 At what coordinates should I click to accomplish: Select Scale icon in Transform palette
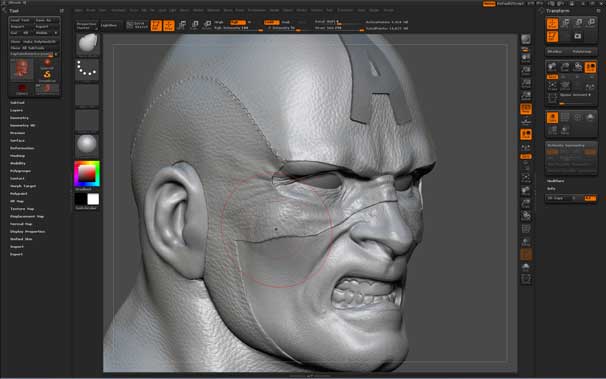point(578,24)
